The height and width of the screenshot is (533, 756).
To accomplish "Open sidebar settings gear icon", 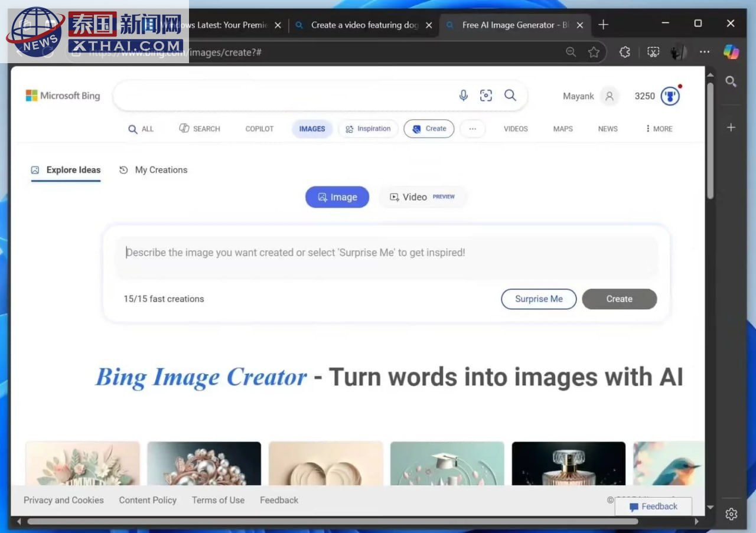I will point(731,514).
